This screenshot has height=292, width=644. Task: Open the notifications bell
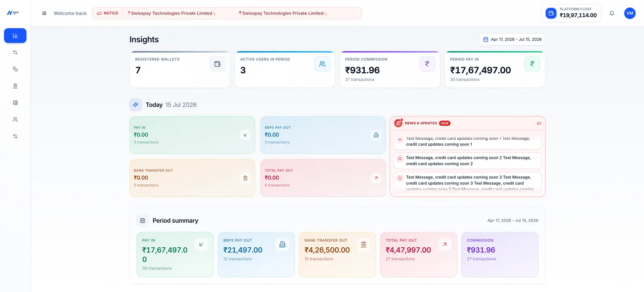tap(612, 13)
